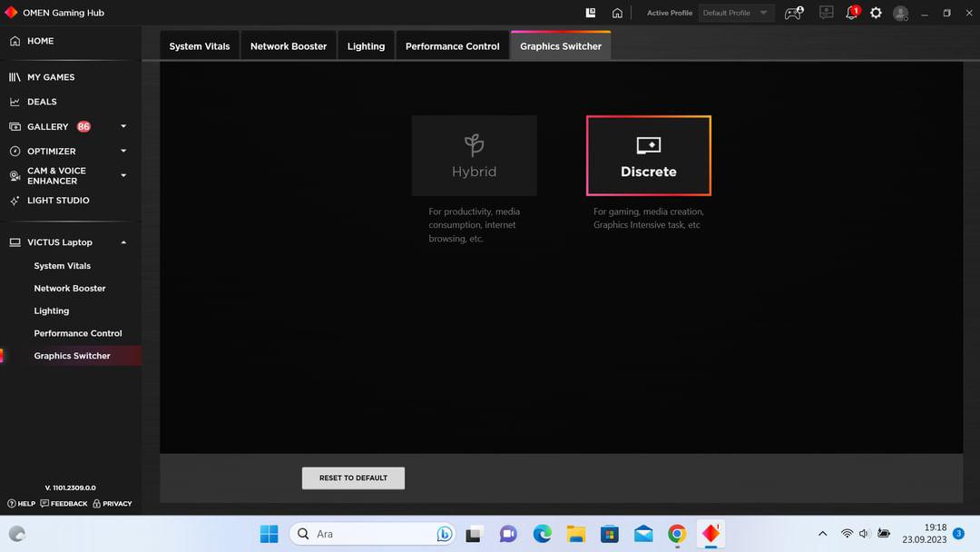This screenshot has height=552, width=980.
Task: Open the Feedback link
Action: (x=64, y=503)
